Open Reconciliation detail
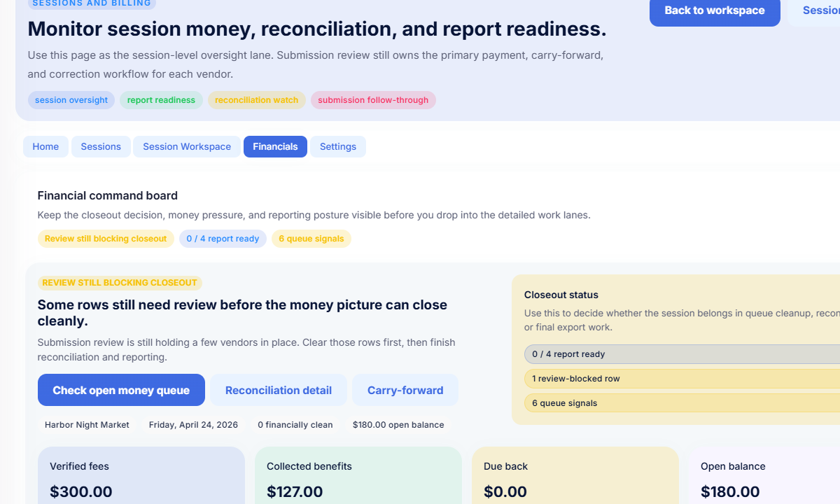This screenshot has width=840, height=504. (x=279, y=390)
